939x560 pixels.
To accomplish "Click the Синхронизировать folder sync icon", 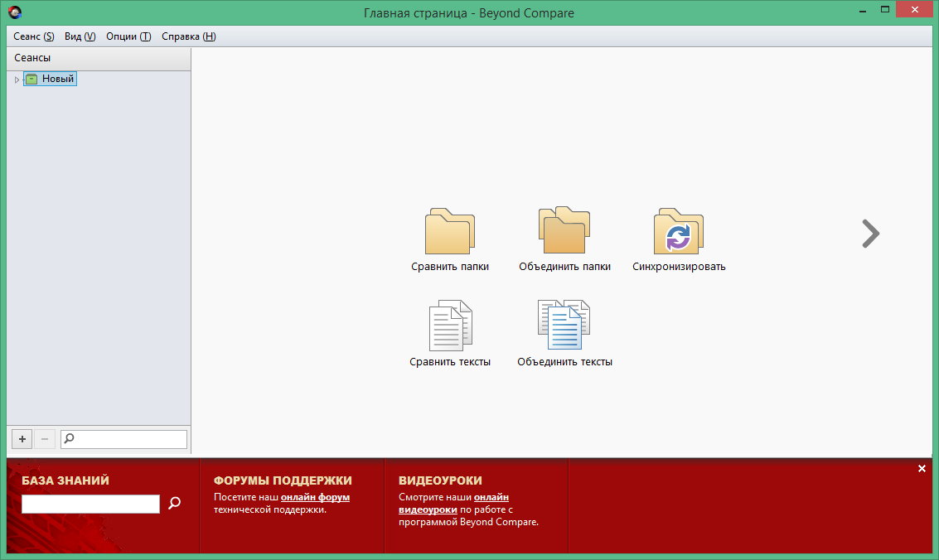I will click(678, 231).
